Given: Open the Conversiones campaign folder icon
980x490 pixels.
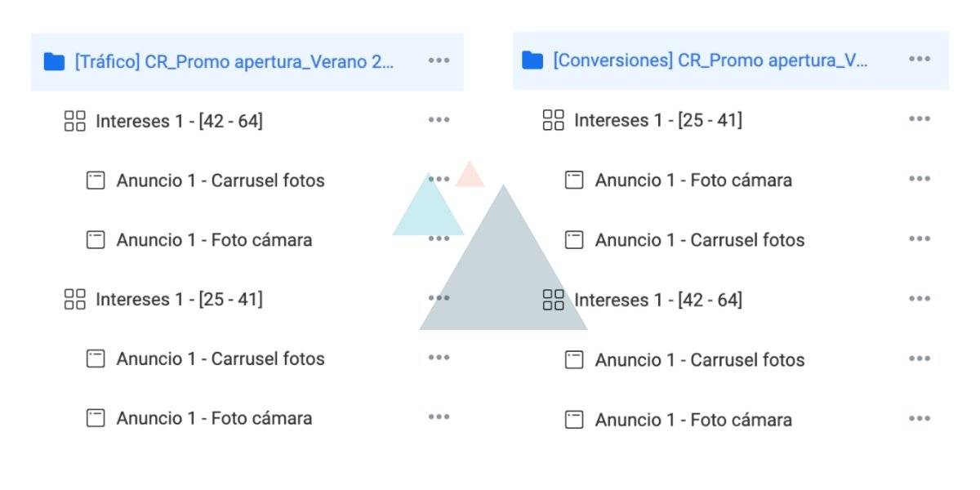Looking at the screenshot, I should coord(532,60).
